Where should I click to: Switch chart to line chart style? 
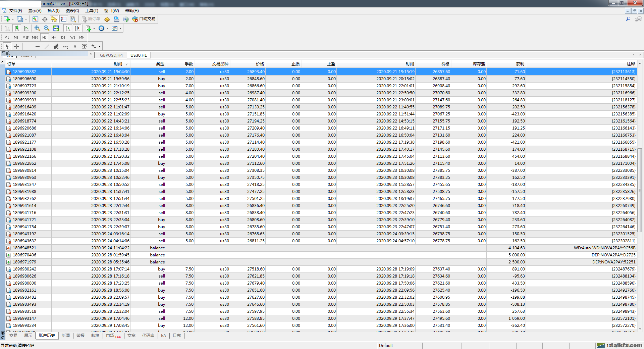point(26,29)
